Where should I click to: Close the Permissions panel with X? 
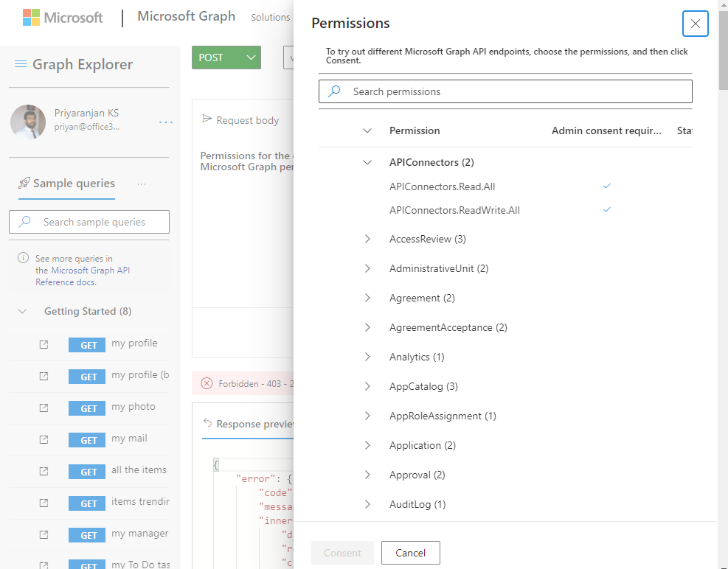(695, 24)
